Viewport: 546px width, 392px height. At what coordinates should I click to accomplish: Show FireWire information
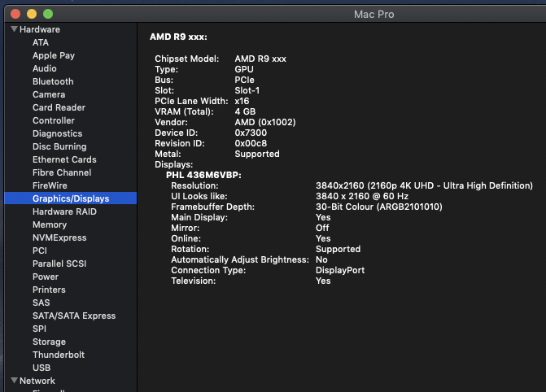point(50,185)
